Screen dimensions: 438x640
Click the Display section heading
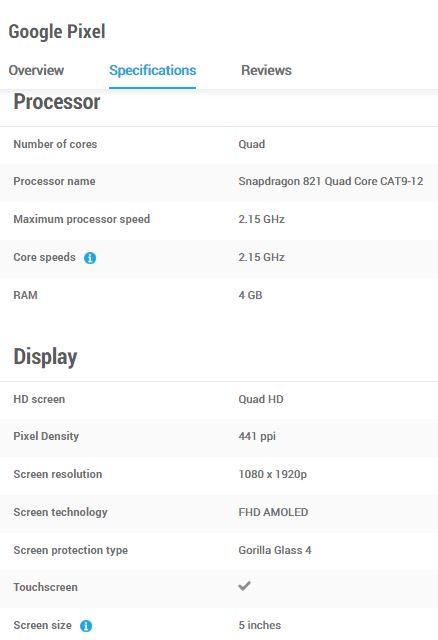click(x=45, y=357)
